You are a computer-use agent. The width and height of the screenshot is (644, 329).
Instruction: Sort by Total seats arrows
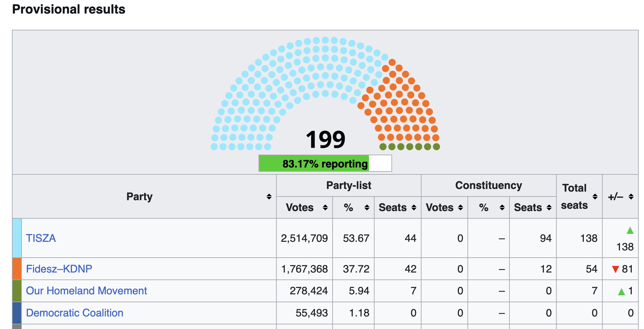[x=595, y=197]
